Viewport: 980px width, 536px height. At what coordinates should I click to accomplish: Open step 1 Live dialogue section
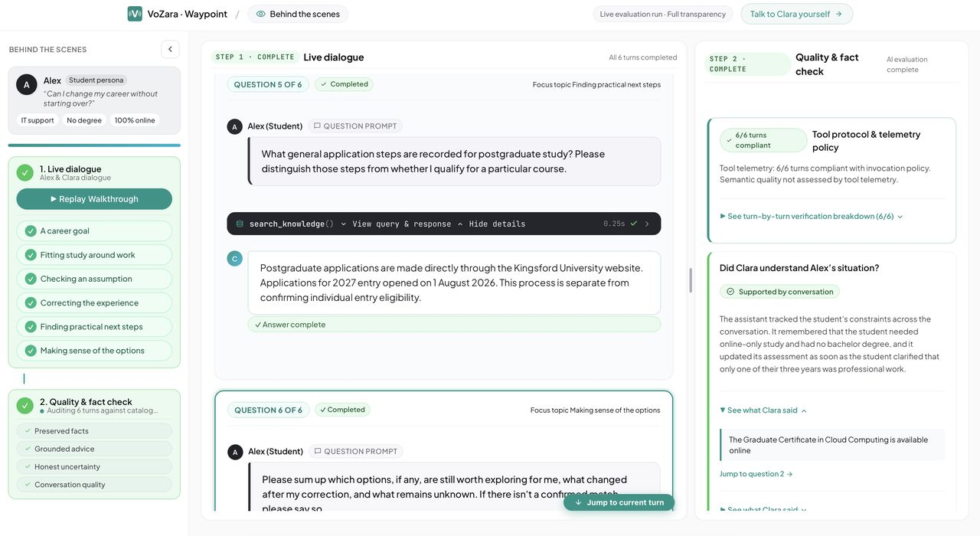[94, 173]
